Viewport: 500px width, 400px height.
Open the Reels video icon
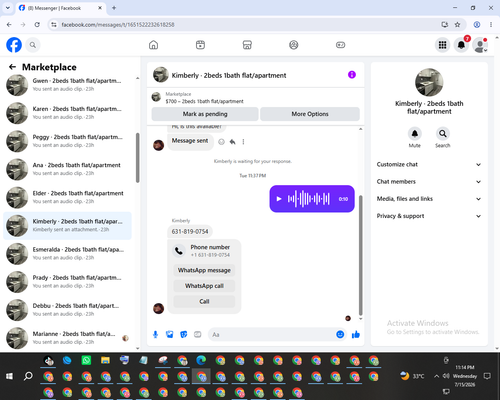(200, 45)
